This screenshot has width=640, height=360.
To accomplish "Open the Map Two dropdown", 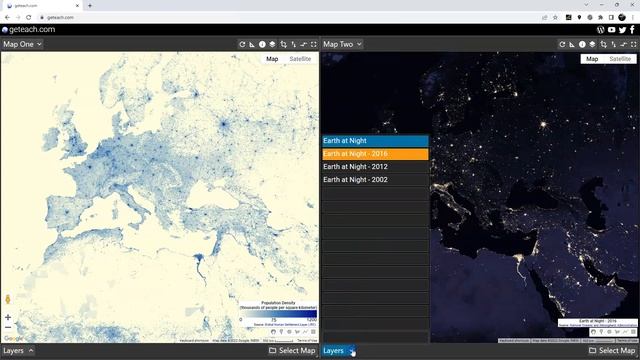I will tap(342, 44).
